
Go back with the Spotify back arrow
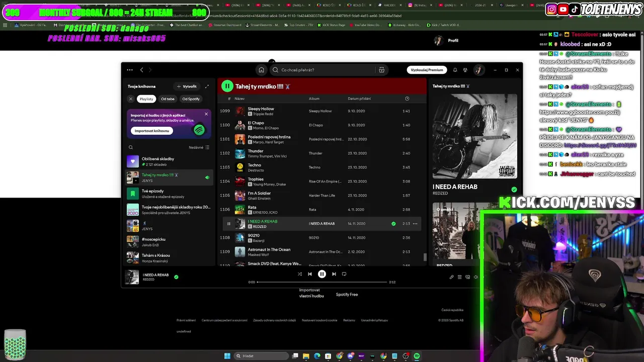point(142,70)
